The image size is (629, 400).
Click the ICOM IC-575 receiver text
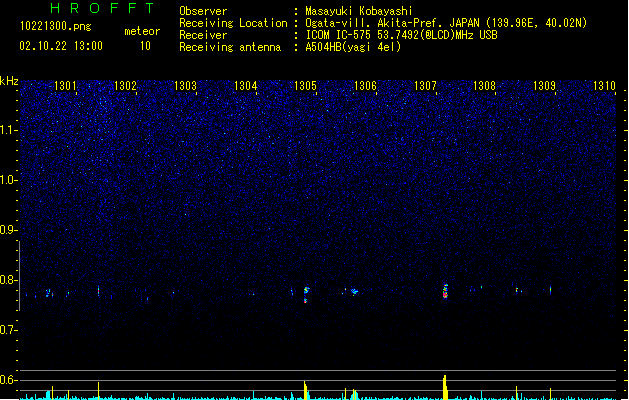(401, 35)
